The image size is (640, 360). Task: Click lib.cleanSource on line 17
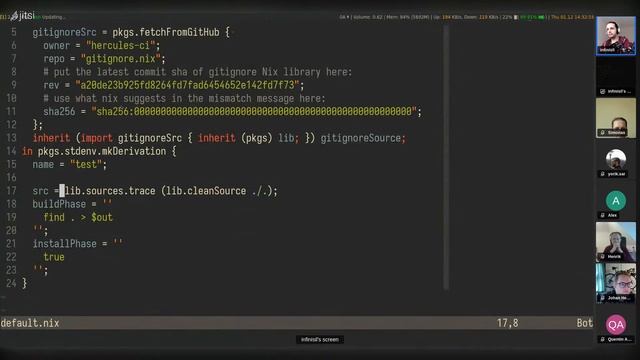[x=206, y=191]
